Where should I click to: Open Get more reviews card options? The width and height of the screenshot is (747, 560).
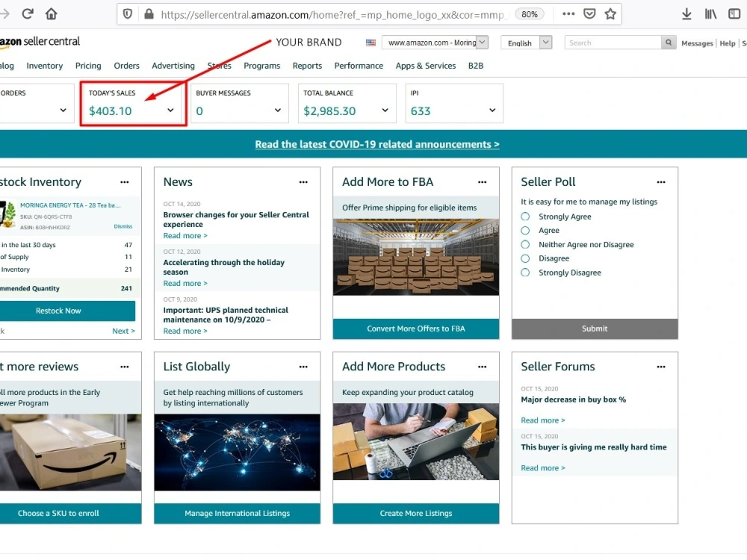click(x=124, y=367)
